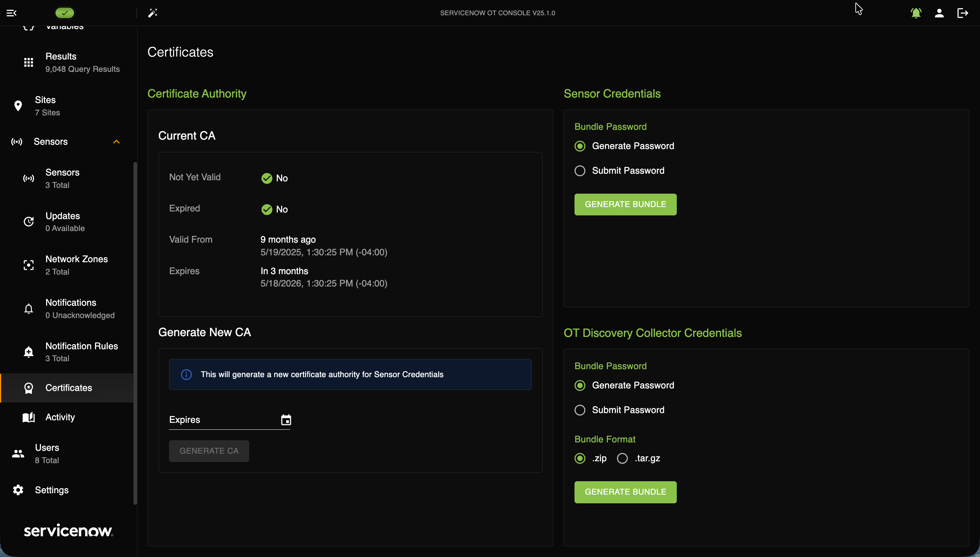Click the logout icon
Screen dimensions: 980x557
(963, 13)
